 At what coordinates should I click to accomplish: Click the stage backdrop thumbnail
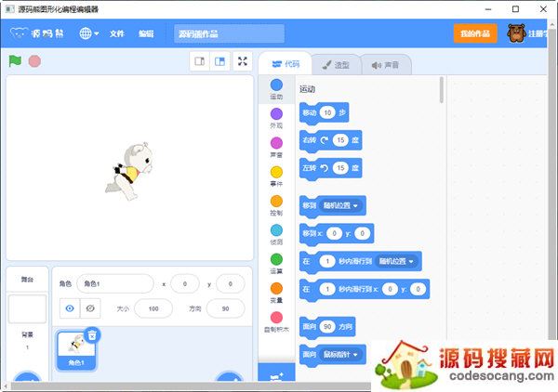coord(27,308)
